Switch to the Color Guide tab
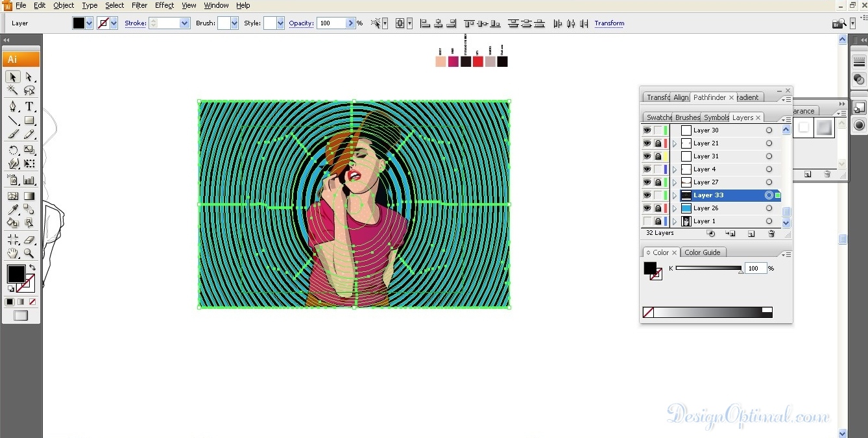Screen dimensions: 868x438 pyautogui.click(x=703, y=252)
